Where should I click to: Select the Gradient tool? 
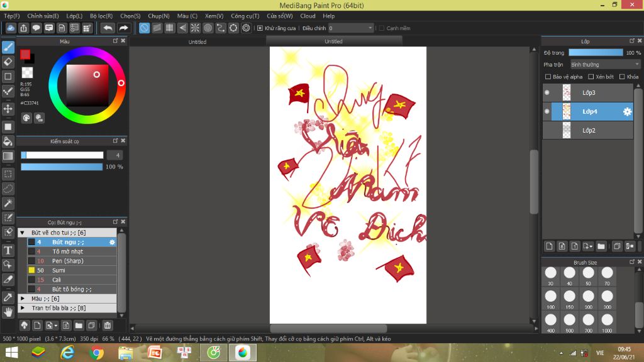[8, 156]
